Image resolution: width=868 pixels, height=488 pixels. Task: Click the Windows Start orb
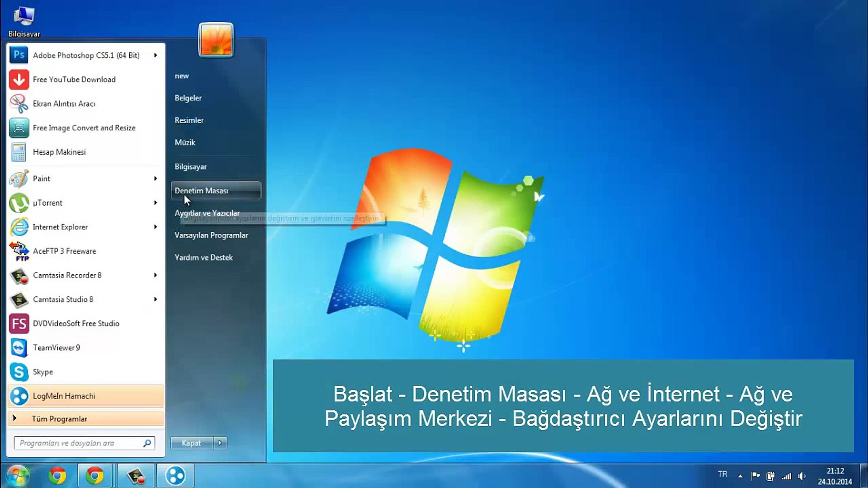17,476
